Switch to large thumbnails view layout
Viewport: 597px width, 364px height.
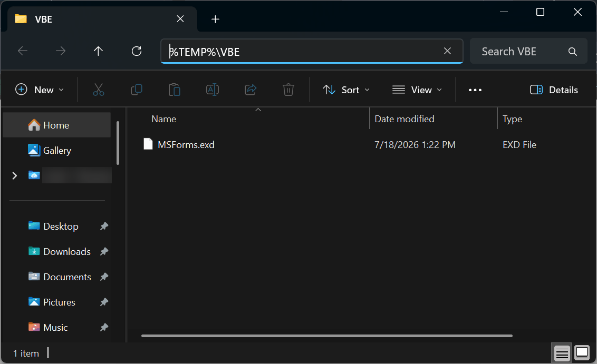tap(582, 352)
